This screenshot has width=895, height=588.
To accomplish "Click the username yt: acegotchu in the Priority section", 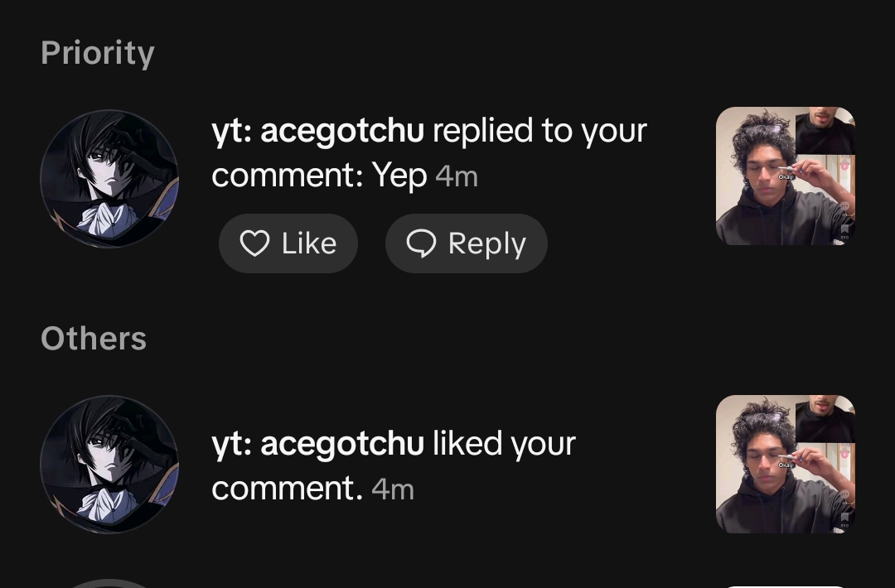I will [x=317, y=132].
